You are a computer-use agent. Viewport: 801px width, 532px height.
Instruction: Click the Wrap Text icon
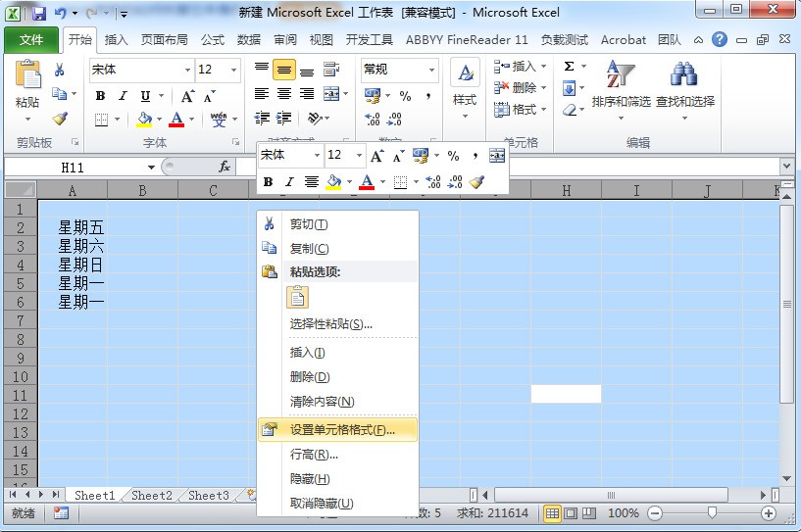[331, 70]
